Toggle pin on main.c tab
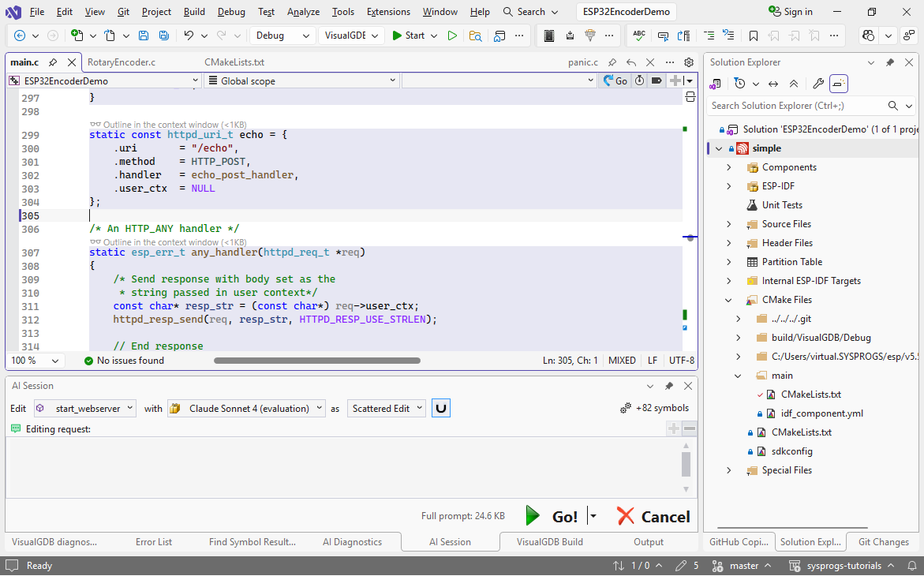The image size is (924, 576). pos(53,62)
